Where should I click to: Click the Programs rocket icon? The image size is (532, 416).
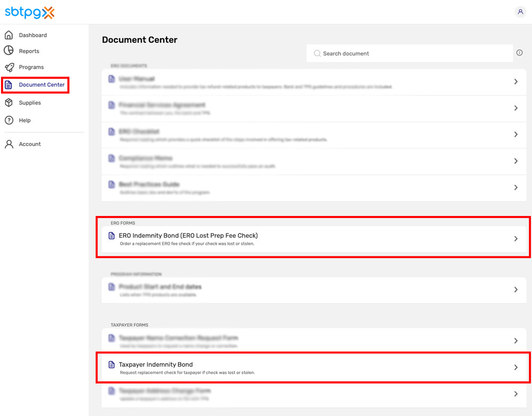pyautogui.click(x=9, y=67)
